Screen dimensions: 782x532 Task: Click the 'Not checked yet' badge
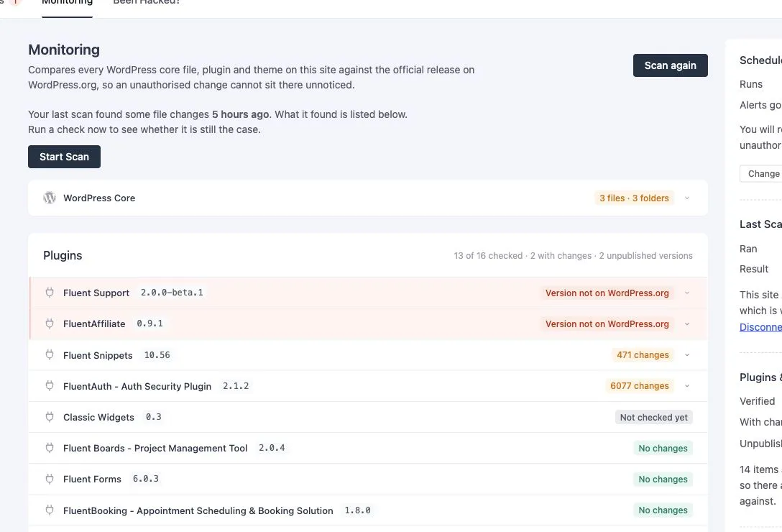click(x=654, y=417)
